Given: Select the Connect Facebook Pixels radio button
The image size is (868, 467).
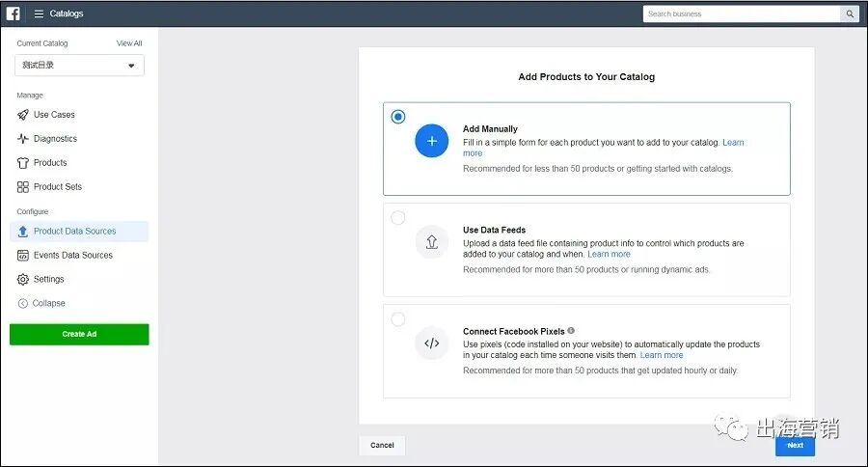Looking at the screenshot, I should pyautogui.click(x=398, y=319).
